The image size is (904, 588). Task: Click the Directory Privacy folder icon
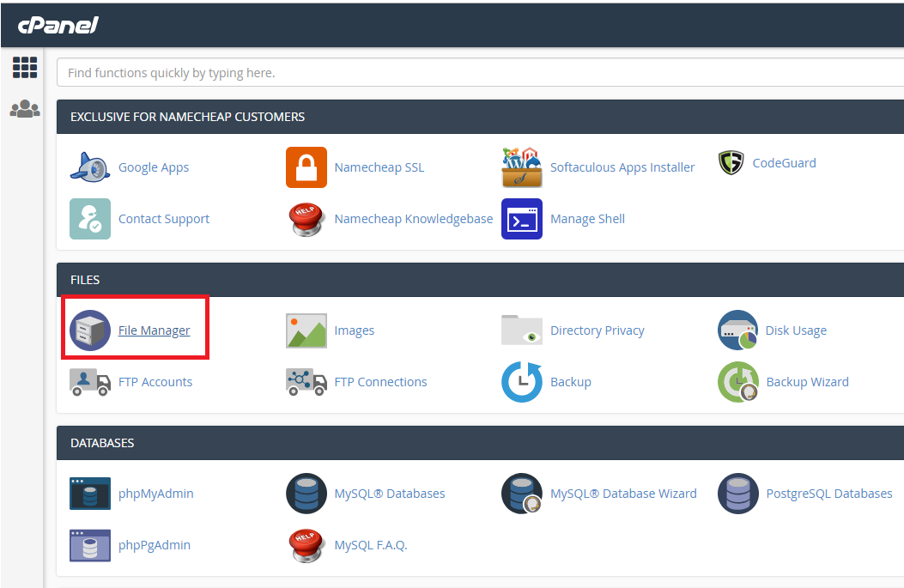[x=522, y=330]
